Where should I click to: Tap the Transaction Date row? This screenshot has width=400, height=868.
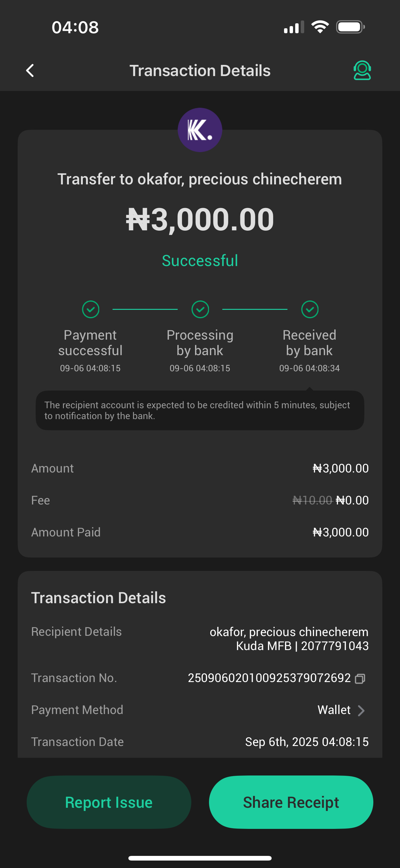pyautogui.click(x=200, y=742)
